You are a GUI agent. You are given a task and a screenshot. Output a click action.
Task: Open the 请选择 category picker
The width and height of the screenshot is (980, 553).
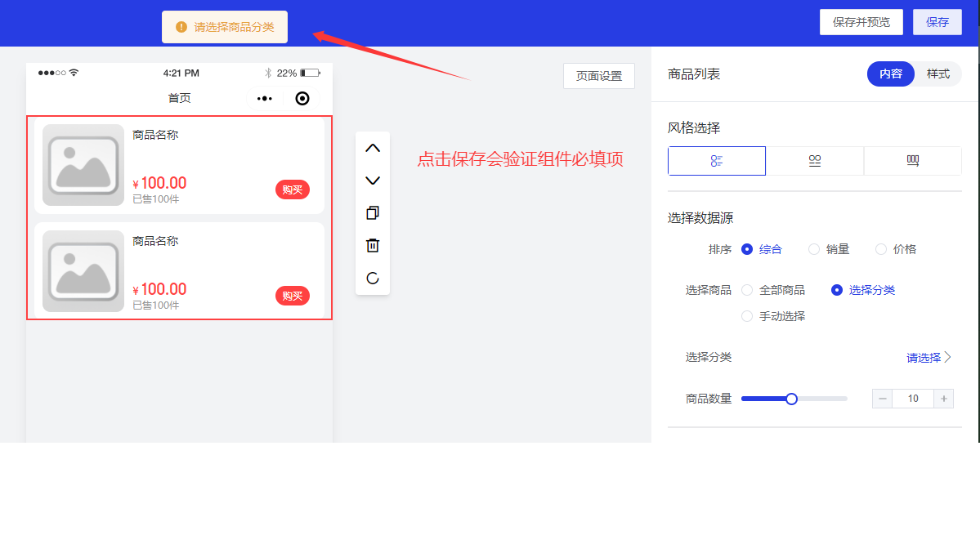929,358
